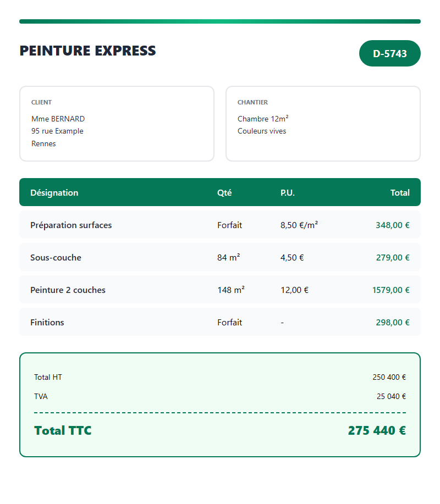Screen dimensions: 440x504
Task: Click the Chambre 12m² chantier text
Action: click(263, 119)
